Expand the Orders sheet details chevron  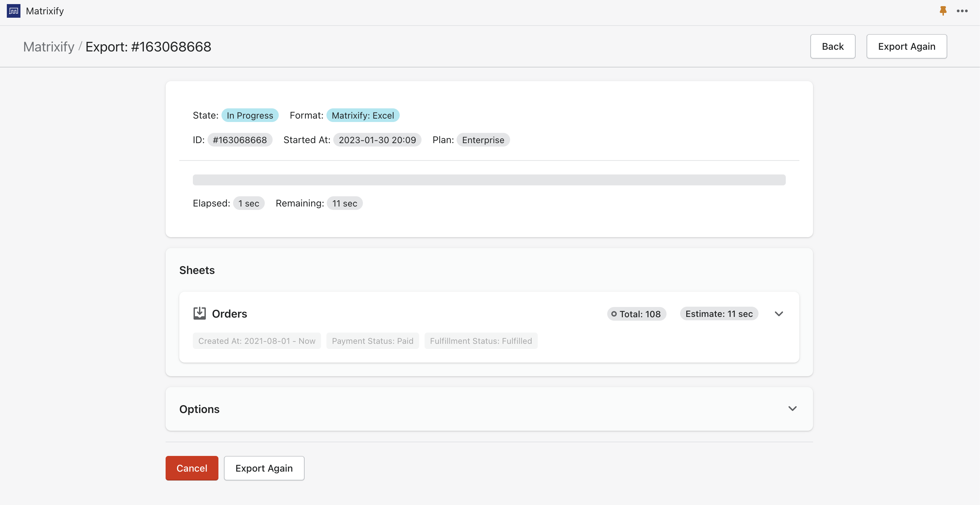(779, 313)
